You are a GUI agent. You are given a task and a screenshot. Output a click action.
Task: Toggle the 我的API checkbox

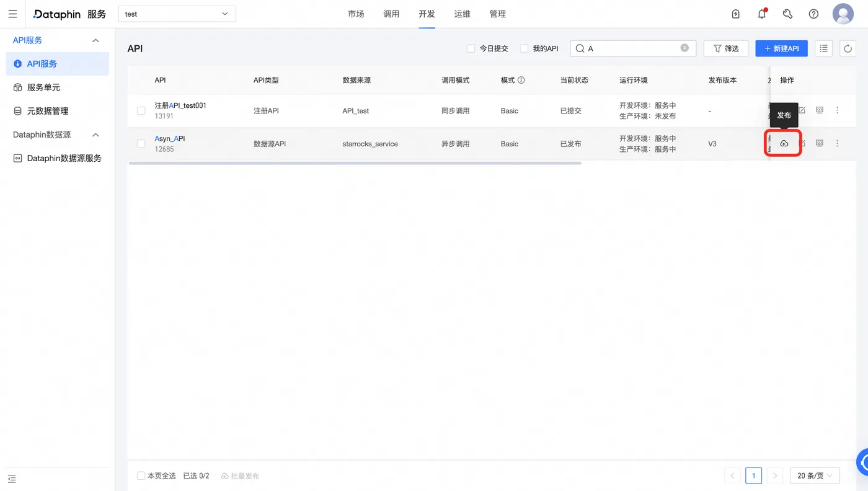tap(524, 48)
